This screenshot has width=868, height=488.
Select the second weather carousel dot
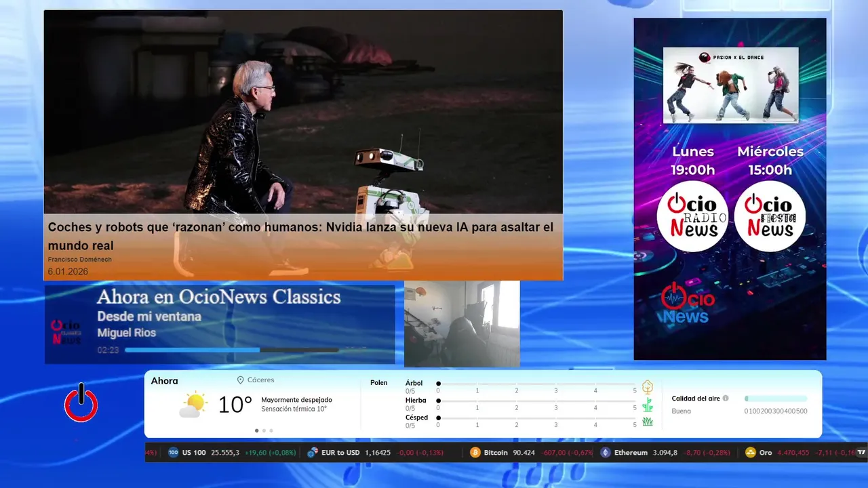pyautogui.click(x=264, y=430)
